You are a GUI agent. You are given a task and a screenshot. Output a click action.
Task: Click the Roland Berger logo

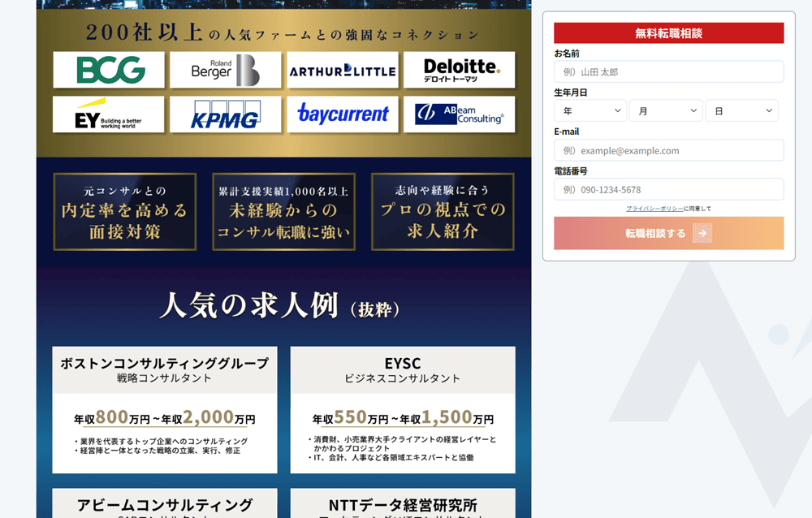[225, 70]
